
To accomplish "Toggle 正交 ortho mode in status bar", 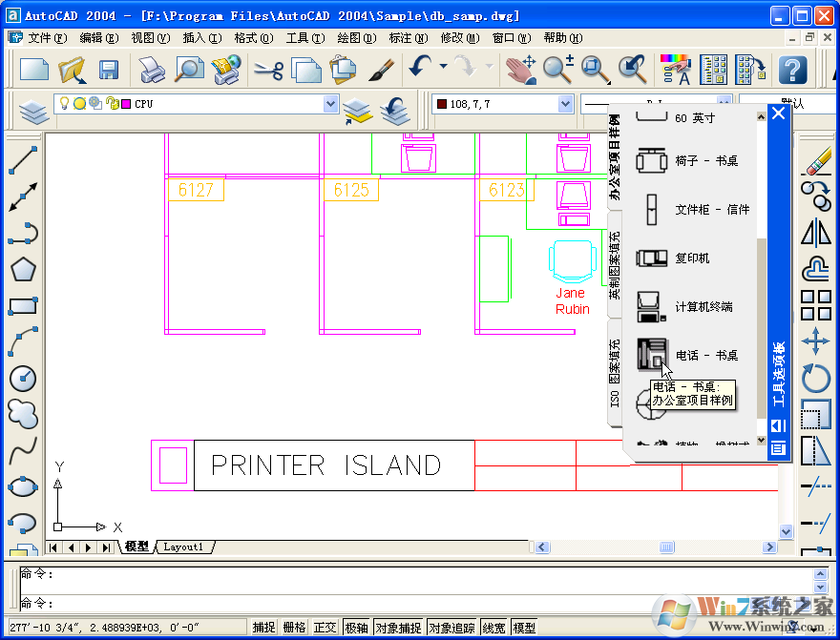I will (325, 628).
